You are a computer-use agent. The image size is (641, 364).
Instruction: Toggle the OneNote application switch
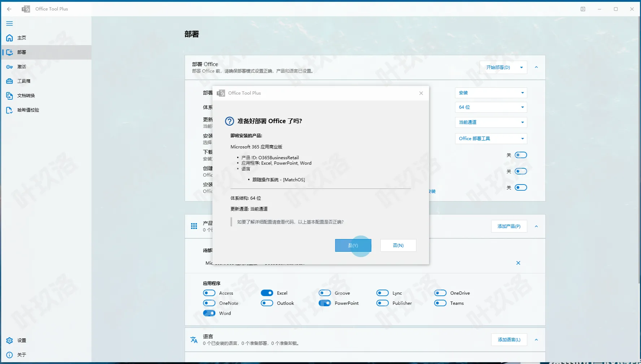(x=209, y=303)
